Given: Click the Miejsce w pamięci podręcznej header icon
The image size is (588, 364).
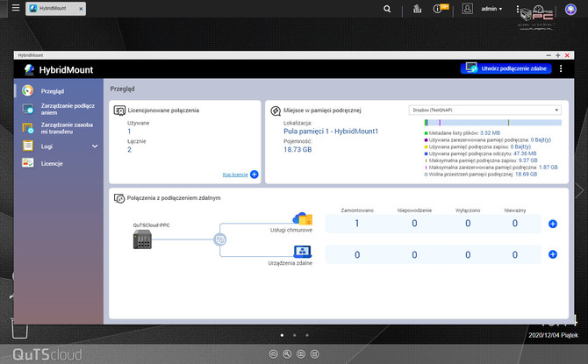Looking at the screenshot, I should click(276, 111).
